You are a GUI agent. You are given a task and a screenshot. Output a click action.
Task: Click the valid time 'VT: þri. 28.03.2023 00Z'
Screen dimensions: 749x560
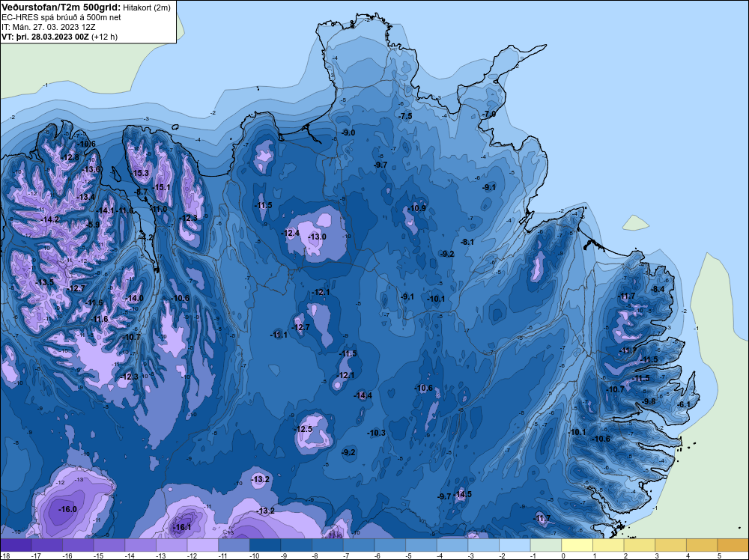pos(45,37)
